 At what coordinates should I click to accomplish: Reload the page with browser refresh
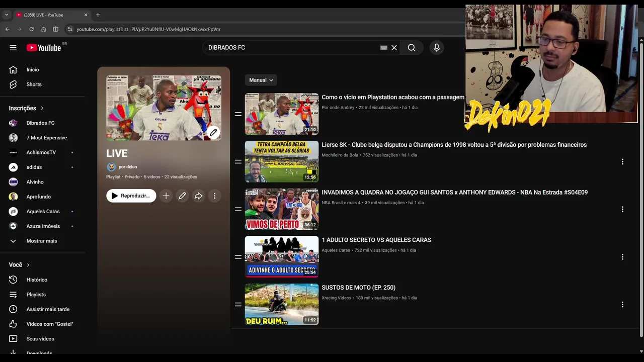click(31, 29)
